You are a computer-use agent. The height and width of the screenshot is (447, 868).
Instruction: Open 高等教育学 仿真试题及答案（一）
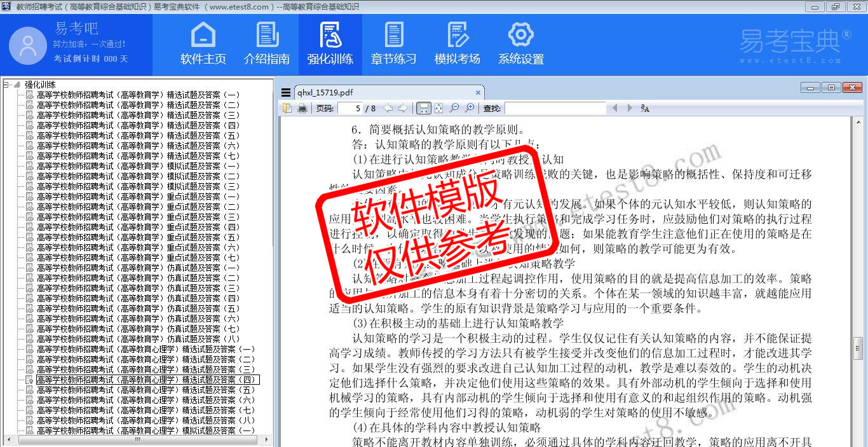tap(139, 268)
